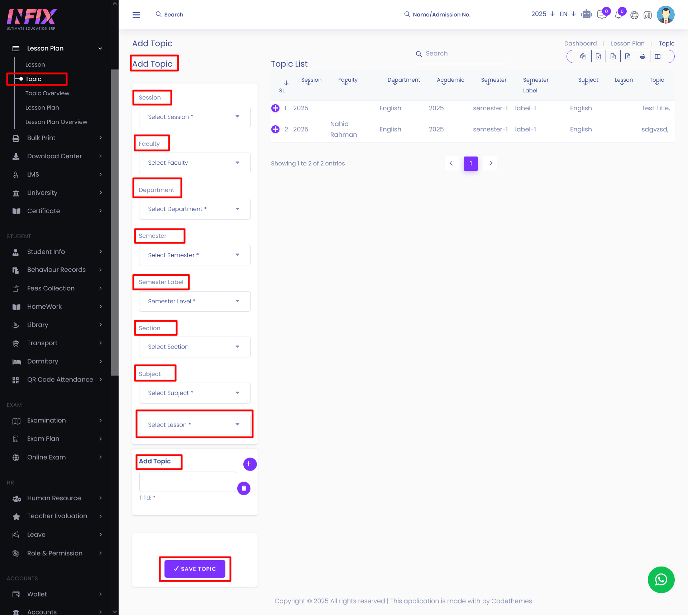Viewport: 688px width, 616px height.
Task: Open the Select Session dropdown
Action: click(x=195, y=117)
